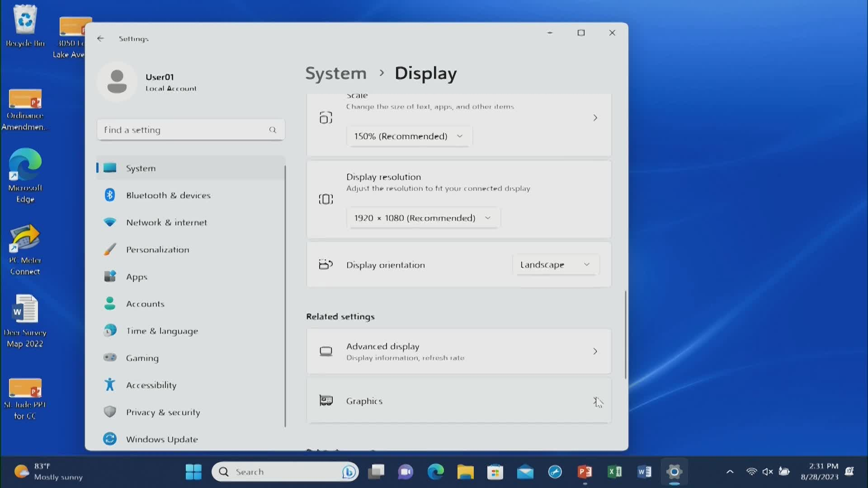Screen dimensions: 868x488
Task: Expand Scale settings chevron arrow
Action: coord(595,118)
